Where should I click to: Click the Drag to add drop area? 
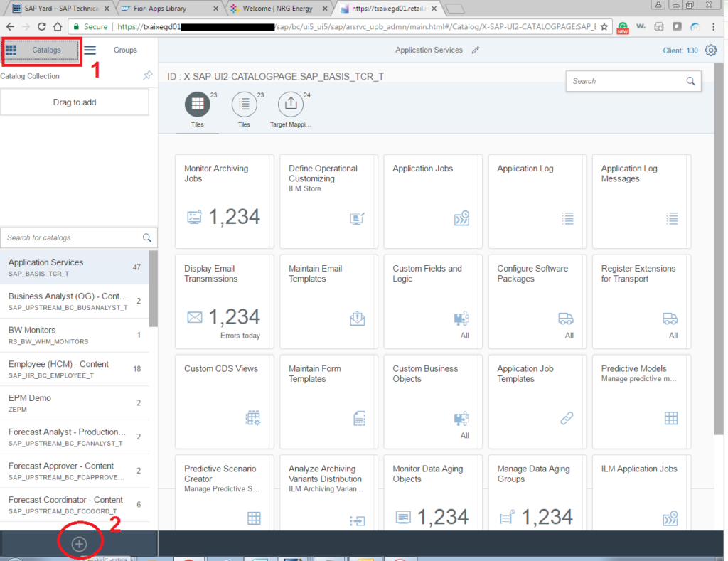pyautogui.click(x=75, y=102)
